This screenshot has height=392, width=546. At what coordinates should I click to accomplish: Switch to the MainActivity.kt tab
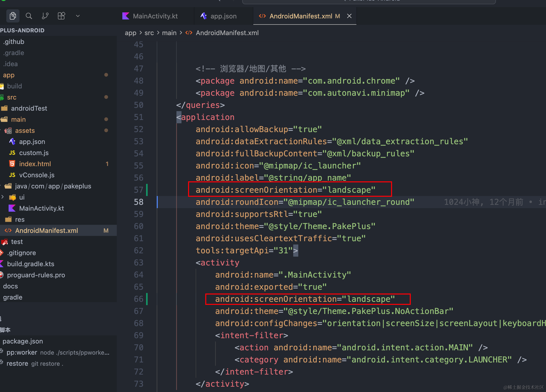point(155,16)
